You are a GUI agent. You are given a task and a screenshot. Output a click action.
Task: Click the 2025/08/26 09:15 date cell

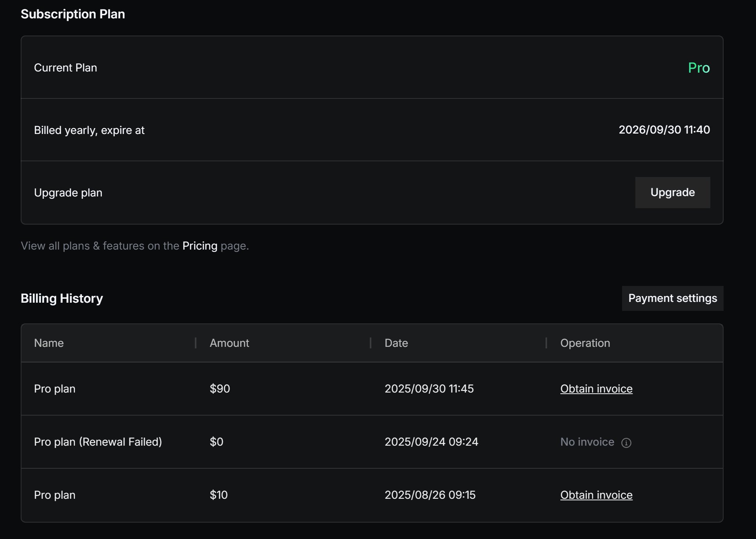[x=430, y=495]
